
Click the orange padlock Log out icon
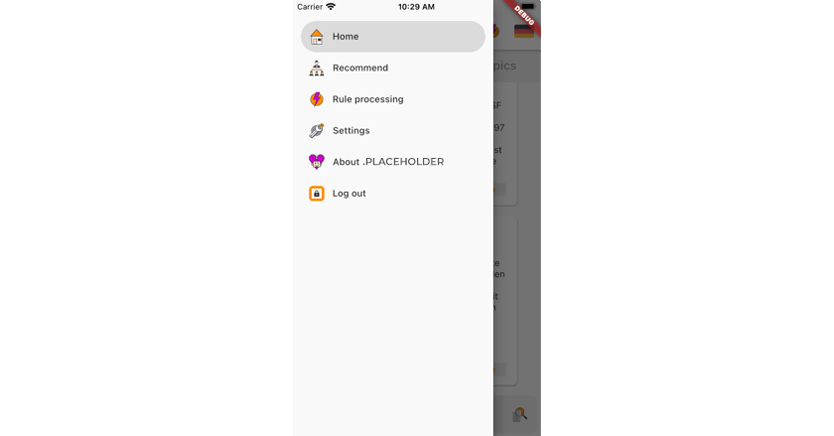[316, 194]
